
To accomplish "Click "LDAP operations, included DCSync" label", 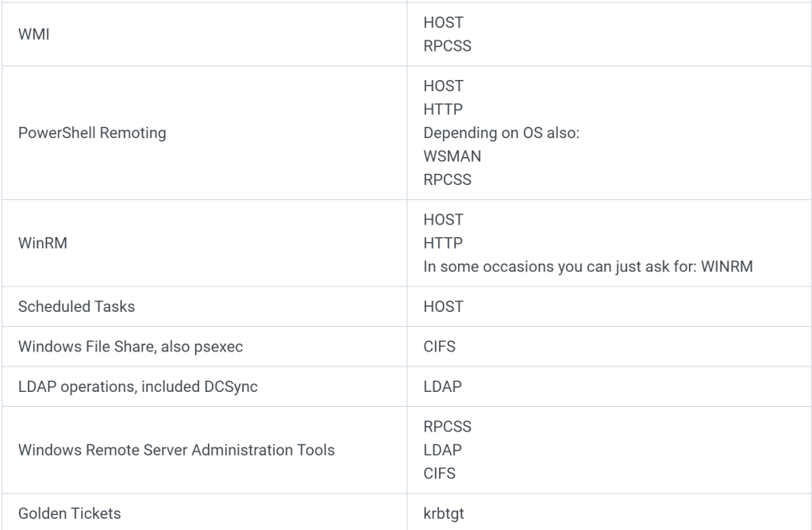I will click(x=137, y=386).
